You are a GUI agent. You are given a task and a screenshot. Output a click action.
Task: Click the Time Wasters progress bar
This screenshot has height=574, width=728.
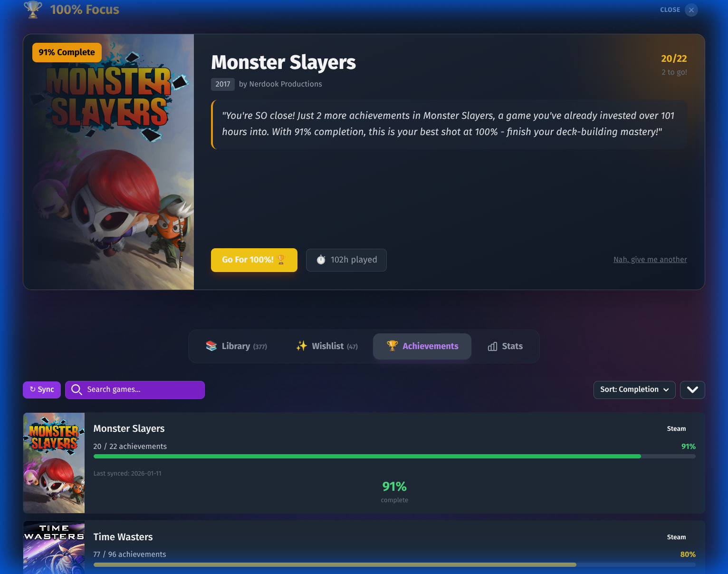394,564
